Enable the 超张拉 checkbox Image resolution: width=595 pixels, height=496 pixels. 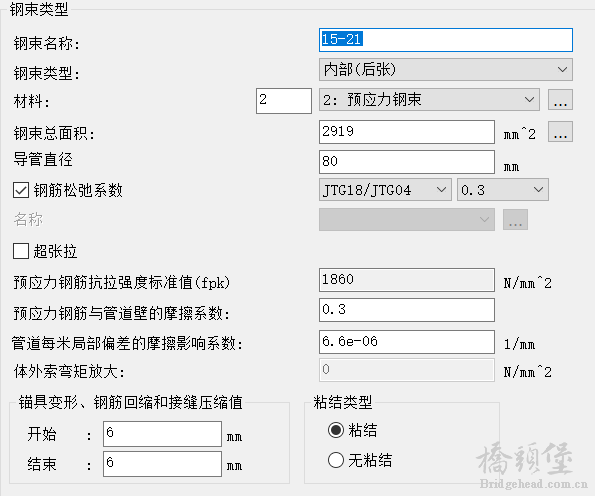[21, 251]
